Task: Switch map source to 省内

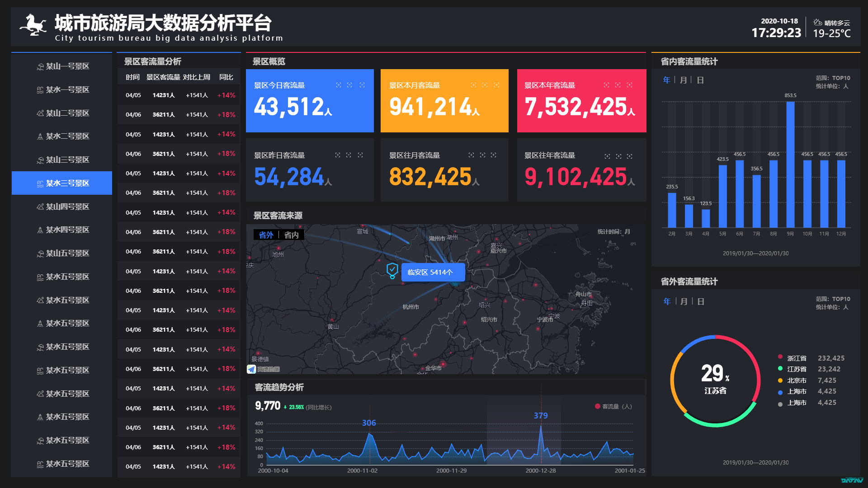Action: pyautogui.click(x=291, y=235)
